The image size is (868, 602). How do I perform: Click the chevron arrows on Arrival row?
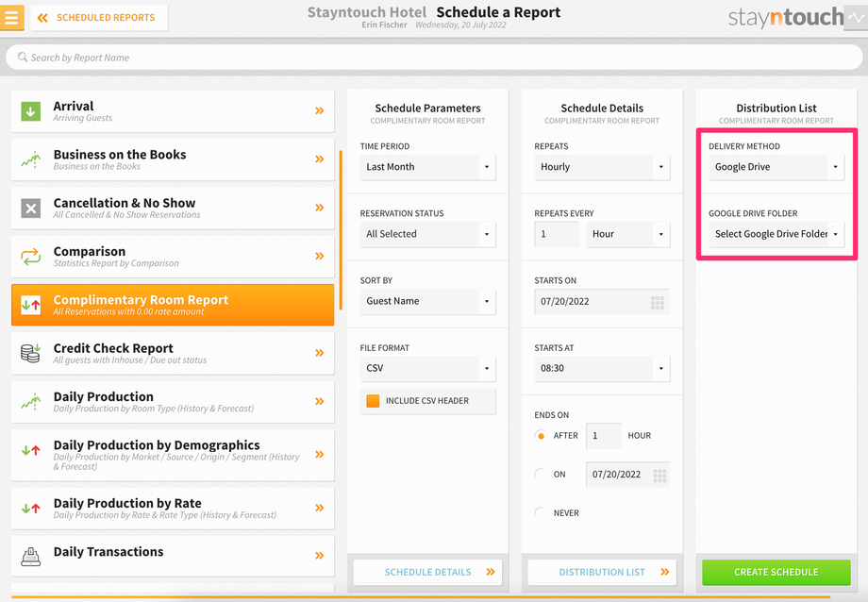coord(320,110)
